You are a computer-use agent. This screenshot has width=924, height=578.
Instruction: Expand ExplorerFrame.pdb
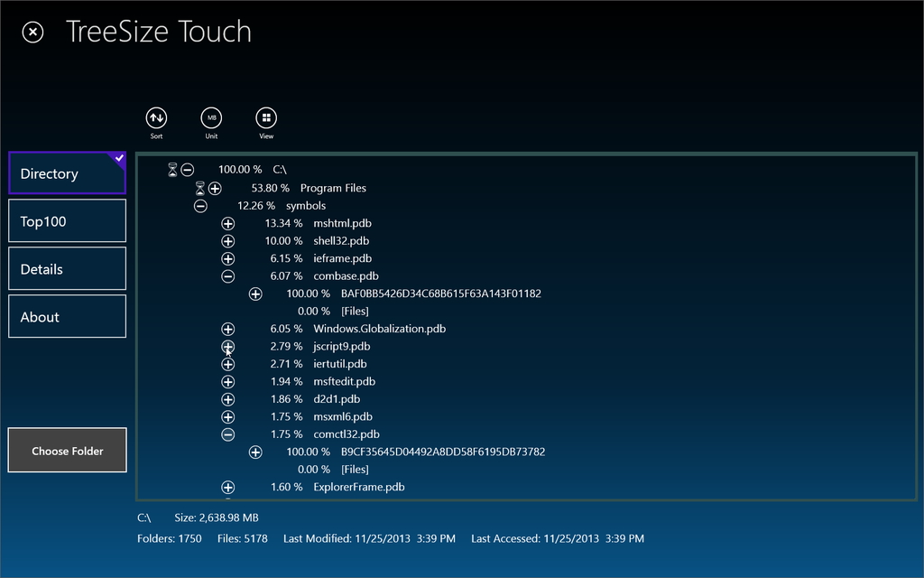click(227, 486)
